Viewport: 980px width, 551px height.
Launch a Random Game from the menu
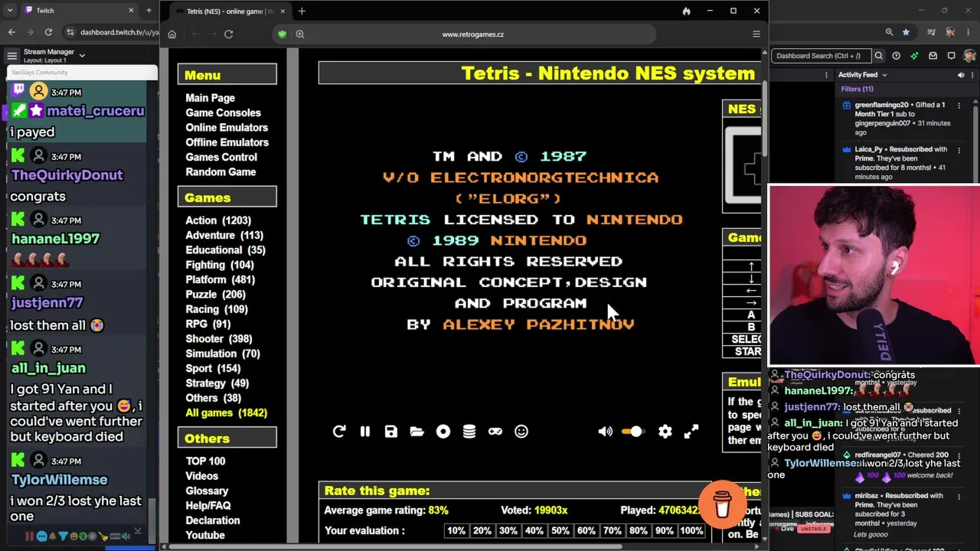pyautogui.click(x=220, y=172)
